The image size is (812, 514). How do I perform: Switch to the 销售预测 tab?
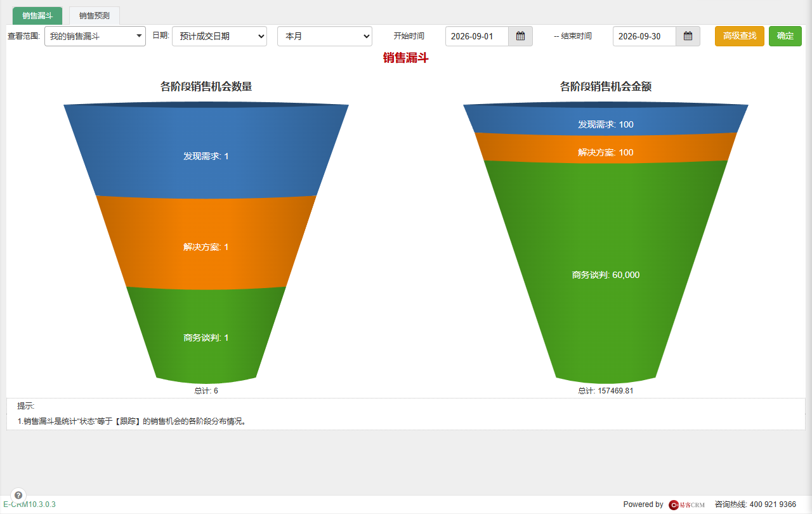coord(95,16)
